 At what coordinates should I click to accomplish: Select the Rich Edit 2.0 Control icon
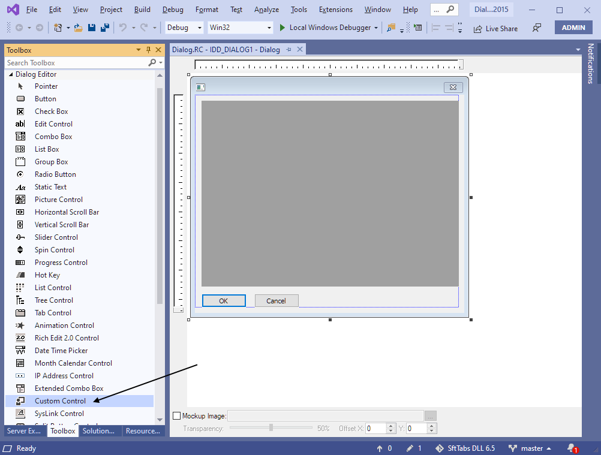pos(20,338)
